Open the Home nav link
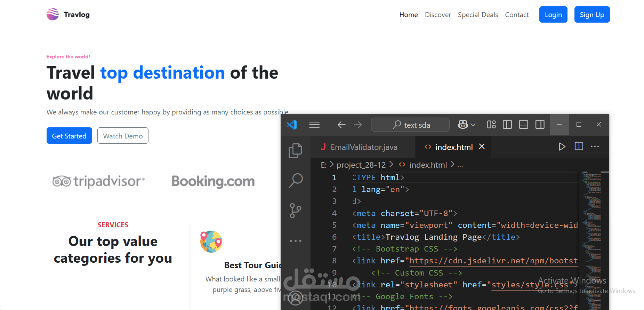This screenshot has width=644, height=310. point(409,15)
